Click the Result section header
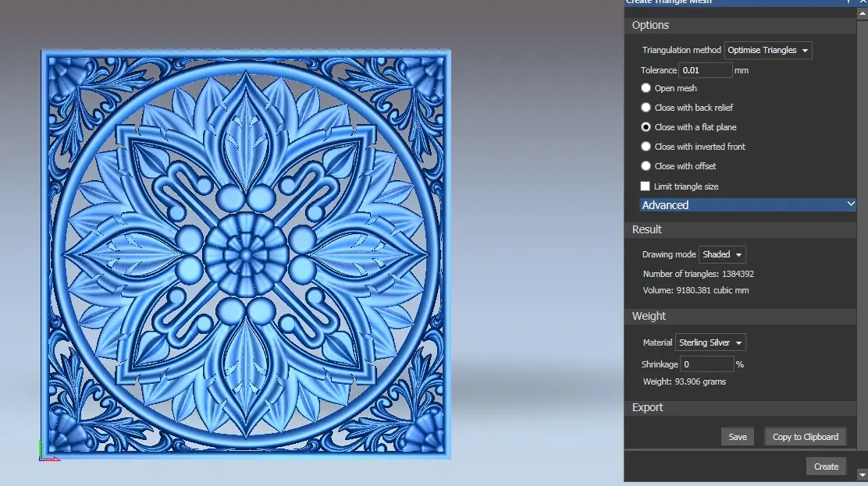 coord(740,229)
